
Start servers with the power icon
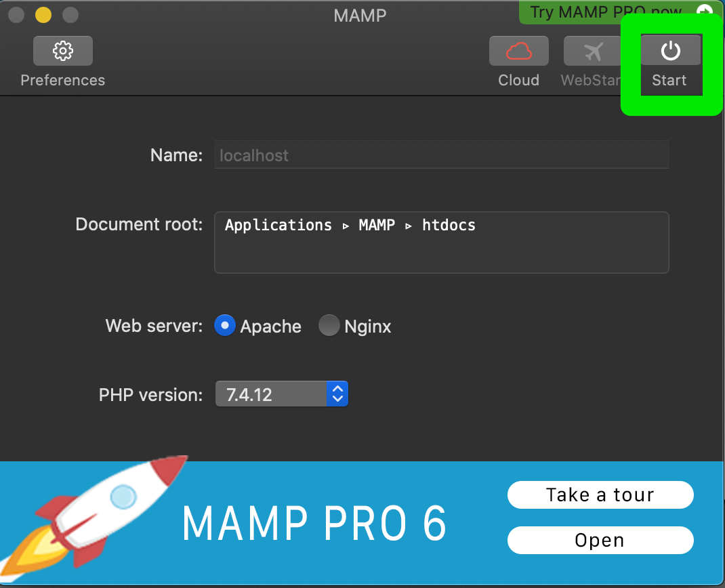pos(670,51)
